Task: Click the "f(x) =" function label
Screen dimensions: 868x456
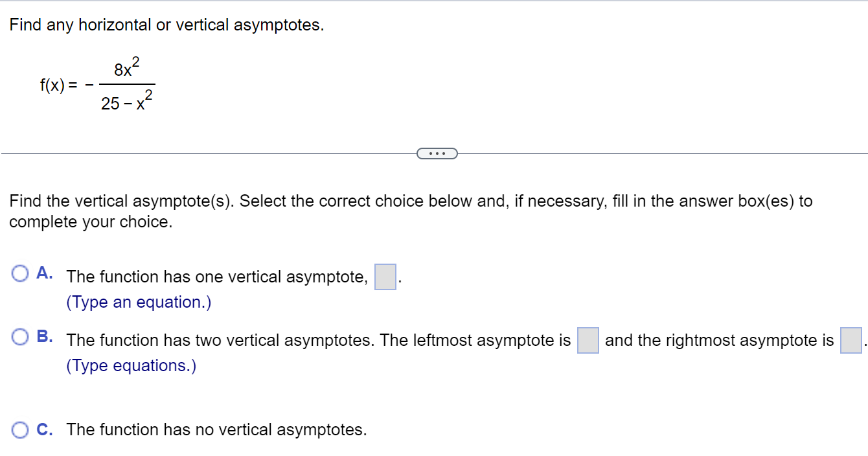Action: coord(60,85)
